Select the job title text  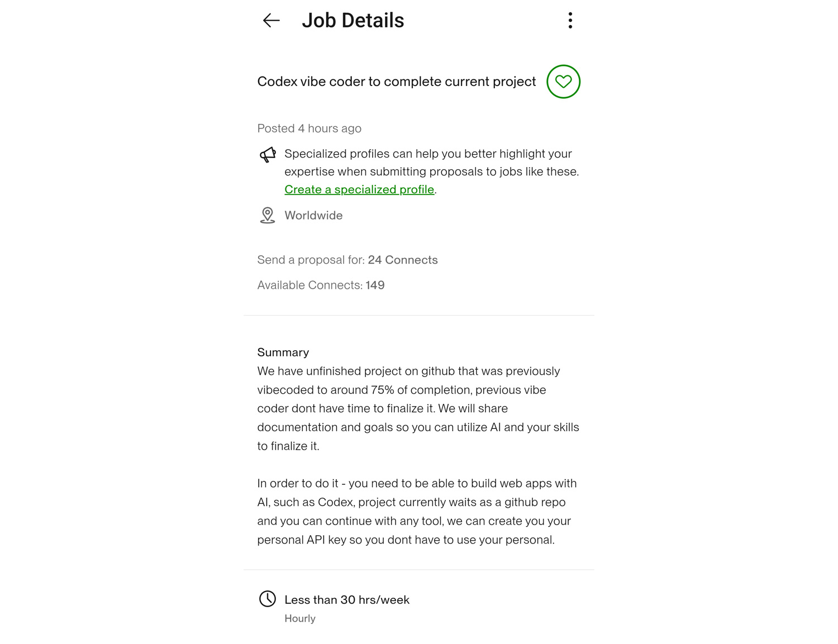click(x=396, y=82)
